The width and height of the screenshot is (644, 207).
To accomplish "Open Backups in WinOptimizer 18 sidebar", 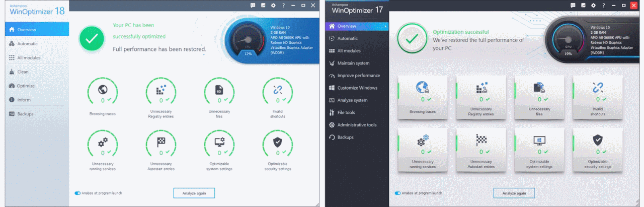I will pos(37,114).
